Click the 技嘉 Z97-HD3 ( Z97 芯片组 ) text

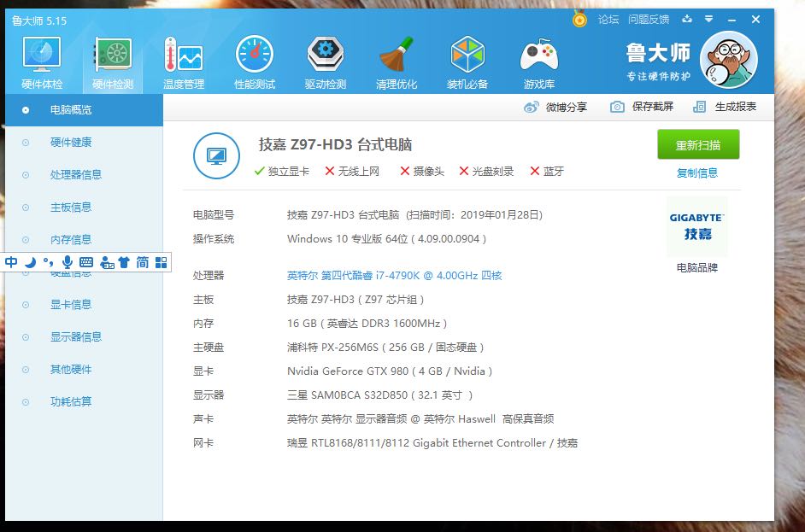click(355, 300)
